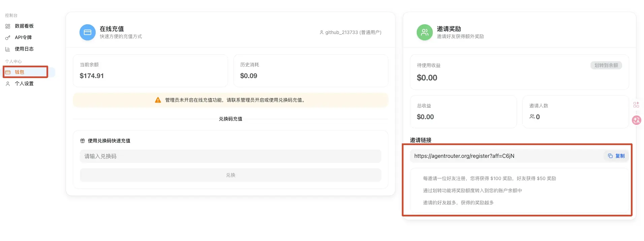Image resolution: width=644 pixels, height=241 pixels.
Task: Click the pink grid extension icon
Action: click(x=636, y=105)
